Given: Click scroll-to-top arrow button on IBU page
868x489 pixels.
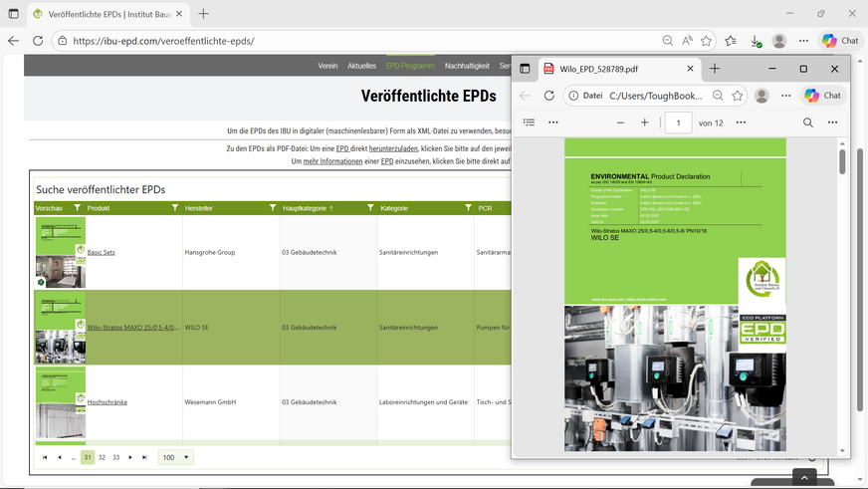Looking at the screenshot, I should click(804, 478).
